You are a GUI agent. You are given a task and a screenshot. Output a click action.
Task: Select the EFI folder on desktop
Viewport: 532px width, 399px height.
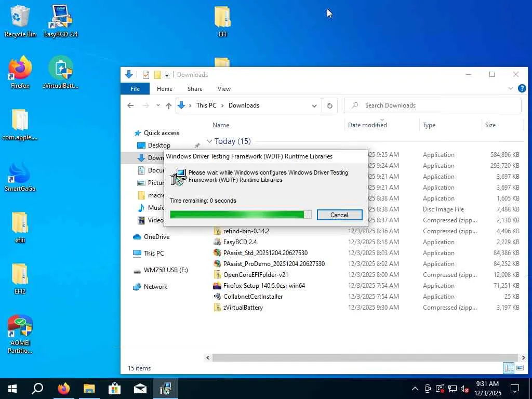pos(222,21)
